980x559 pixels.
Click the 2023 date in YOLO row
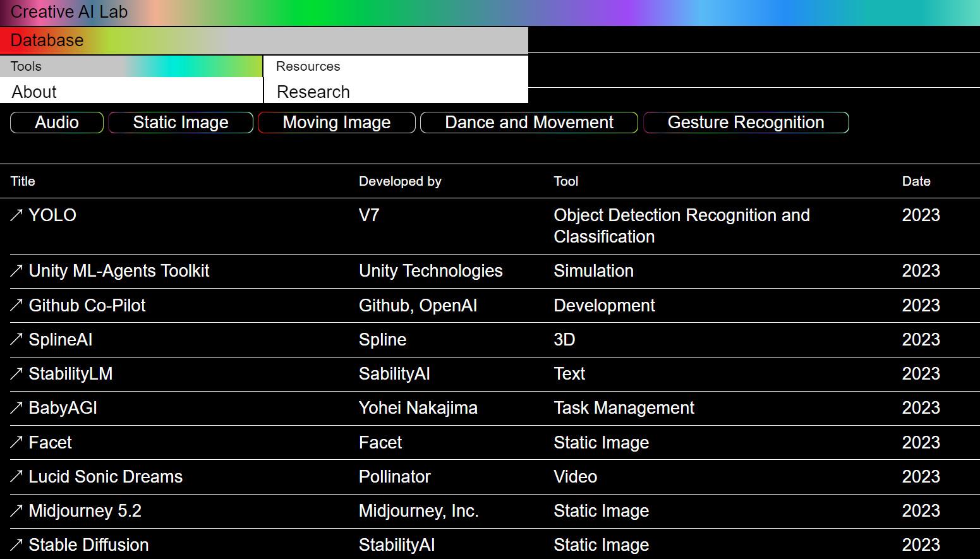tap(921, 215)
